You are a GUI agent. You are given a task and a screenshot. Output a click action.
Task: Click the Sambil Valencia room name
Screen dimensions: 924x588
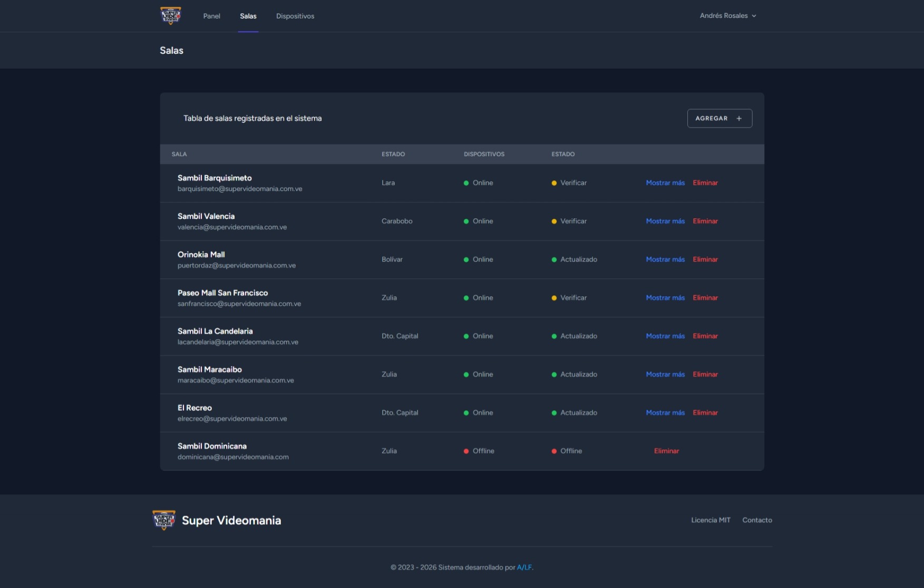pos(206,216)
